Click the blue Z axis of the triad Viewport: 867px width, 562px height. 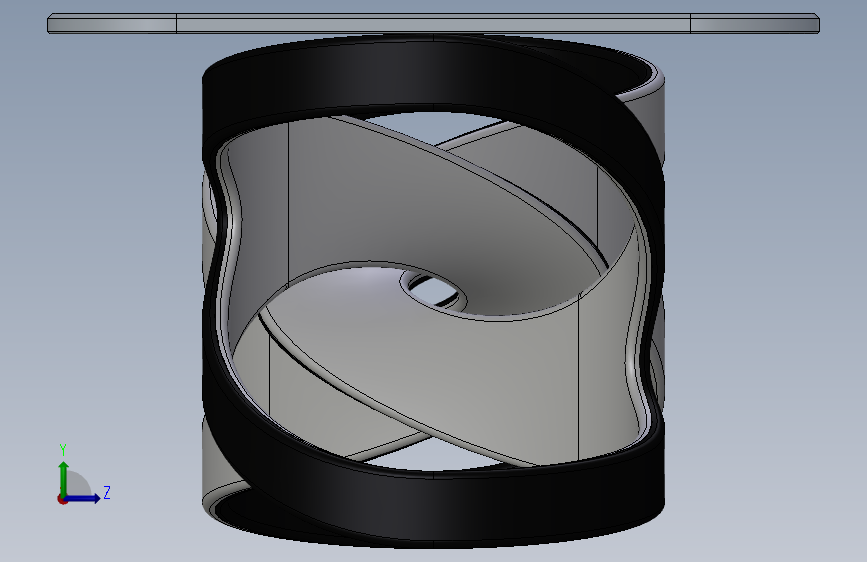(x=83, y=498)
